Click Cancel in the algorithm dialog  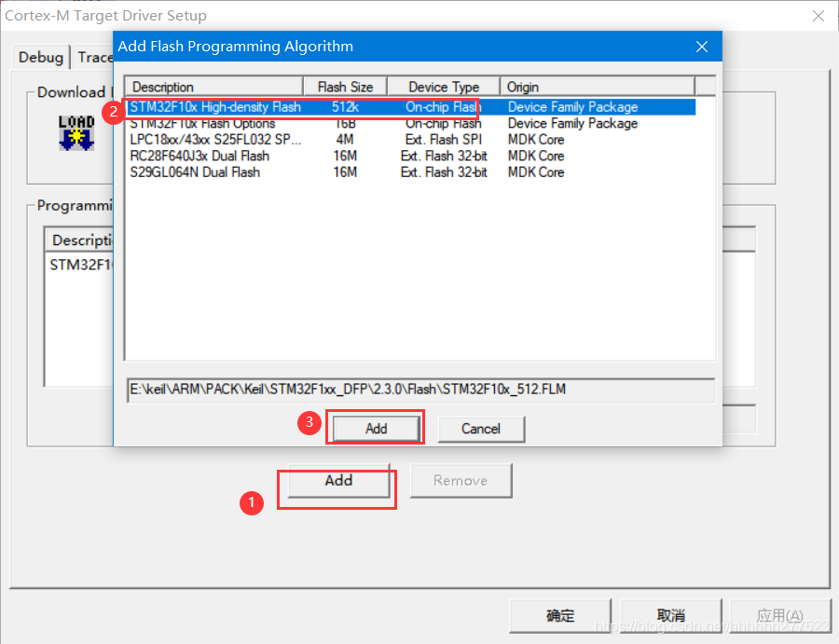(x=481, y=429)
